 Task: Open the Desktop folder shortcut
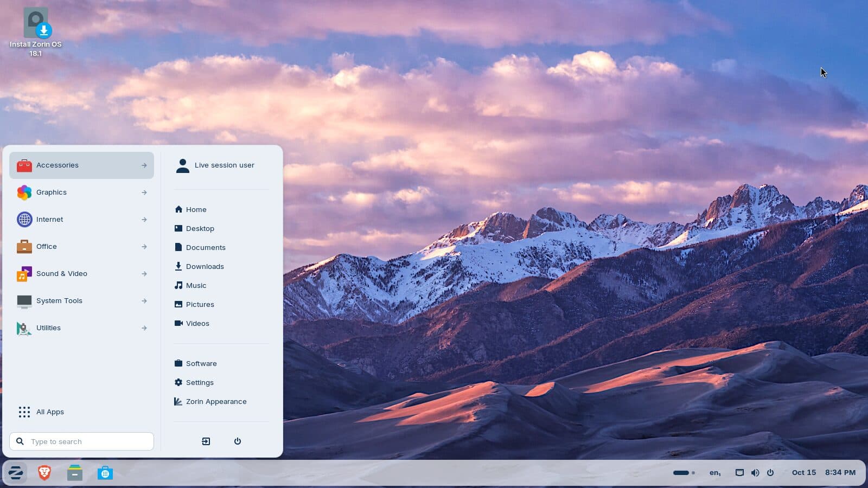point(221,228)
